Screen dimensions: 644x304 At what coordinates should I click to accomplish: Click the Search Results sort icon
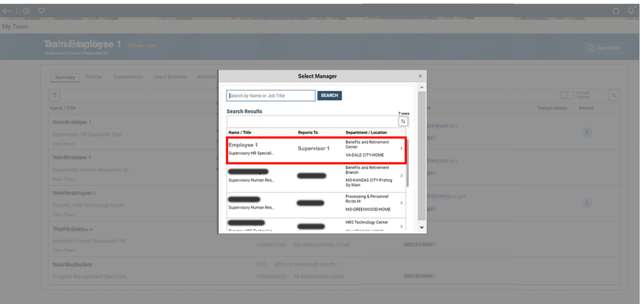403,122
